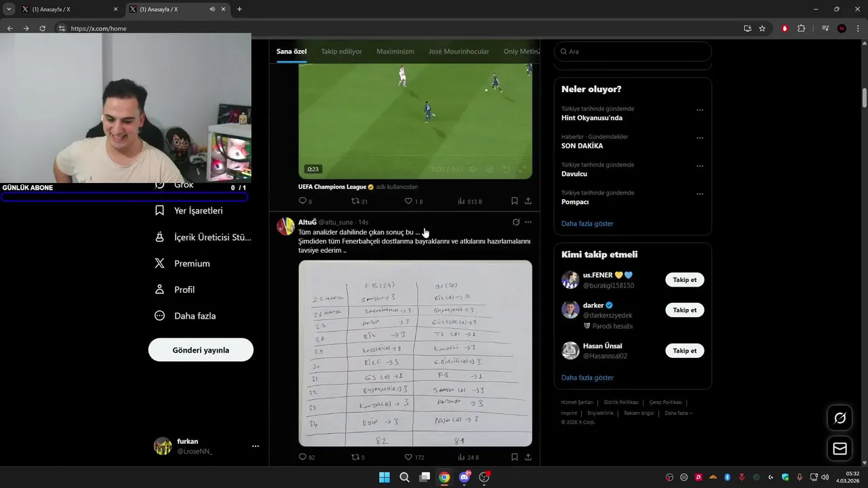This screenshot has height=488, width=868.
Task: Open İçerik Üreticisi Stüdyosu in sidebar
Action: [x=203, y=237]
